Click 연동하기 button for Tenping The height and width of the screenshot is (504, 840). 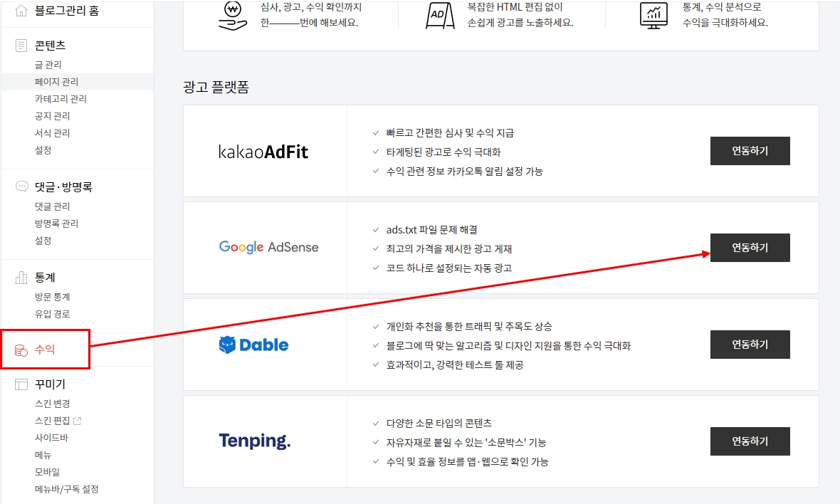750,441
